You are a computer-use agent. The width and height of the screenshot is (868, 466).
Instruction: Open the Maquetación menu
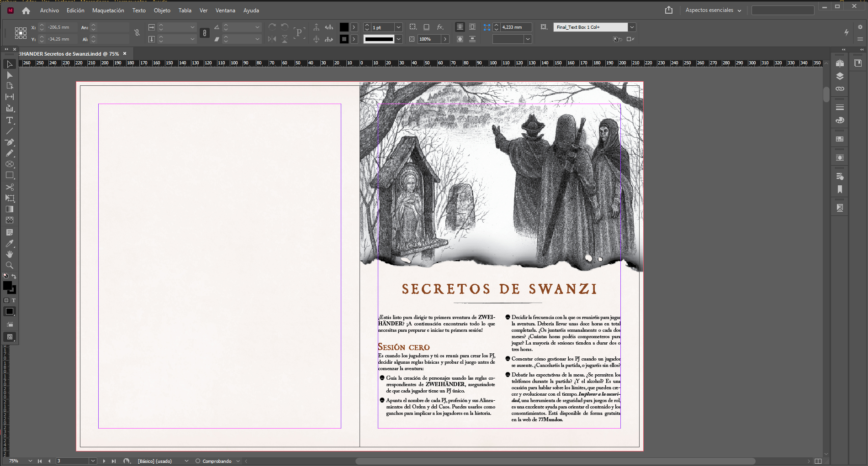(x=108, y=10)
